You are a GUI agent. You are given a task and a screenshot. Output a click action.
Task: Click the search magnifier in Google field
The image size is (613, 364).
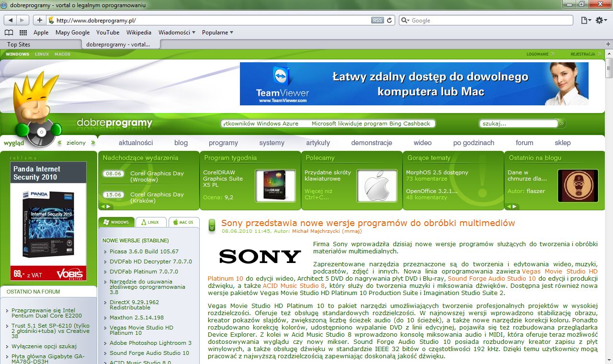(405, 20)
